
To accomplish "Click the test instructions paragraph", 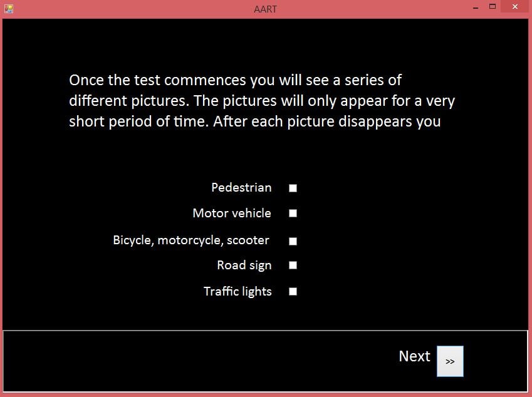I will (261, 101).
